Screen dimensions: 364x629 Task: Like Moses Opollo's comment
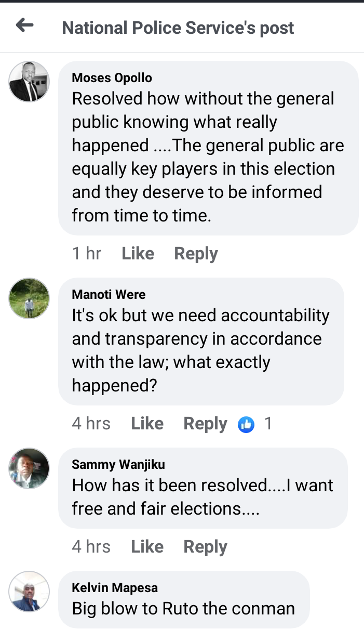pyautogui.click(x=138, y=254)
